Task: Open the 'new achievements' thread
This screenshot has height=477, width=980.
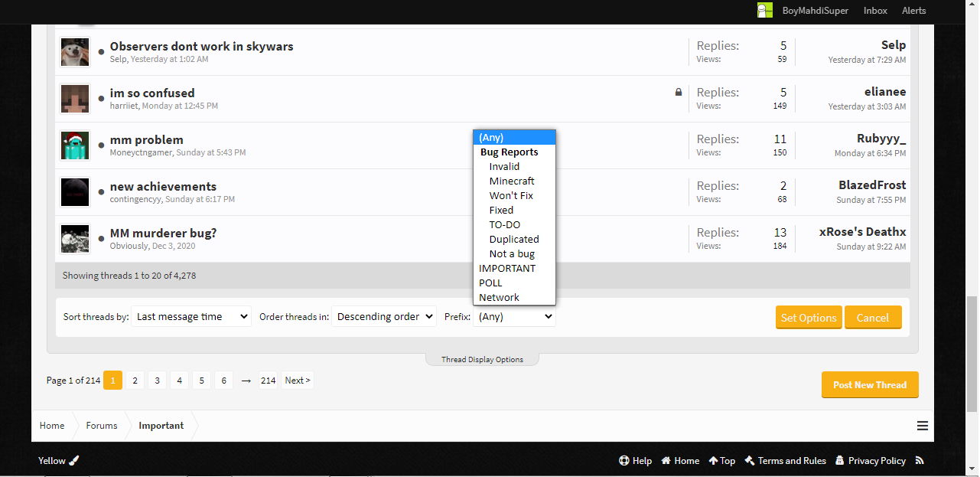Action: click(x=163, y=186)
